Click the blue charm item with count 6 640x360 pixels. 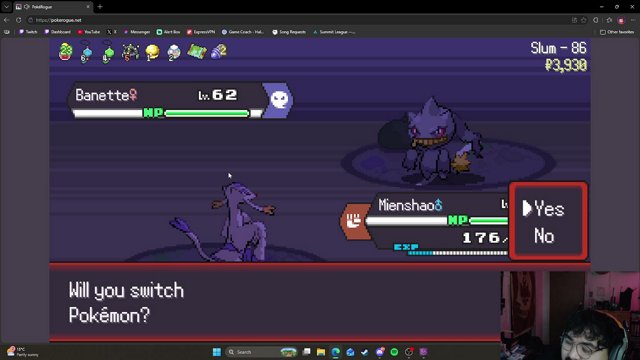pos(86,53)
